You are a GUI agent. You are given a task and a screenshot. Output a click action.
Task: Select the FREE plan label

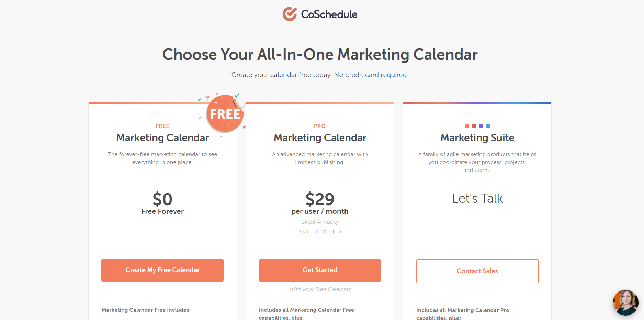(x=162, y=126)
